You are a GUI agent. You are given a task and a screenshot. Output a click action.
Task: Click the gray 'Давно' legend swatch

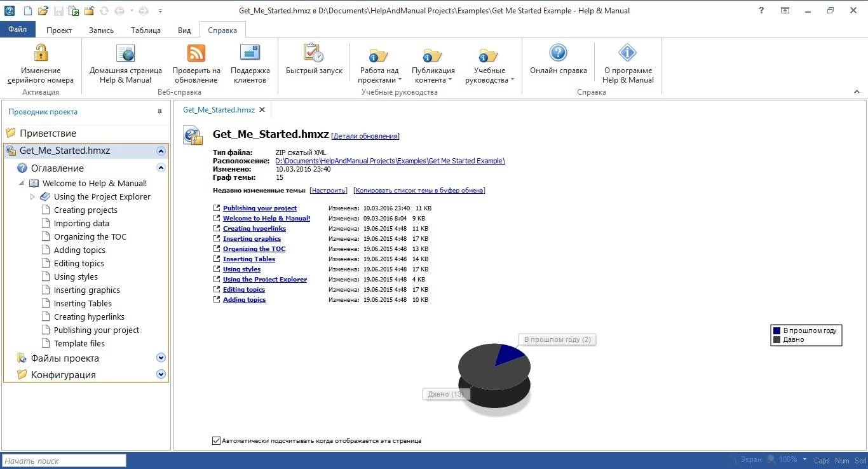(777, 339)
